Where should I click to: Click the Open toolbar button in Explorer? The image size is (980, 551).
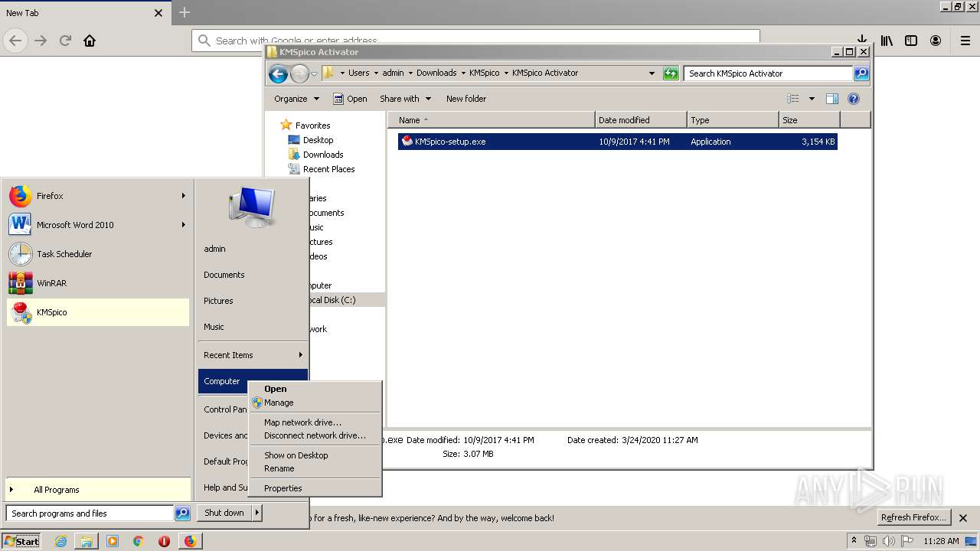pos(350,99)
